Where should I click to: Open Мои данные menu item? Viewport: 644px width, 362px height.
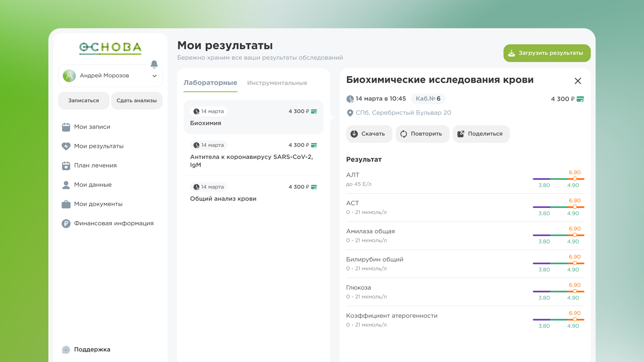[x=87, y=185]
